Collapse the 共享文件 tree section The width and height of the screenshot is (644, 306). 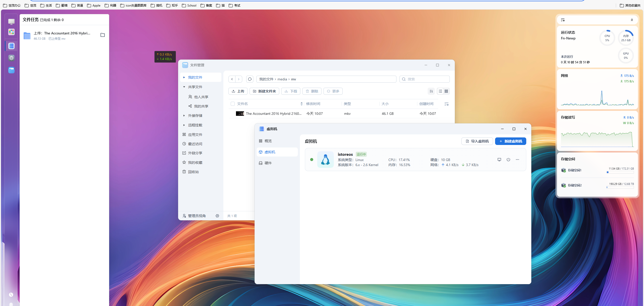point(184,87)
